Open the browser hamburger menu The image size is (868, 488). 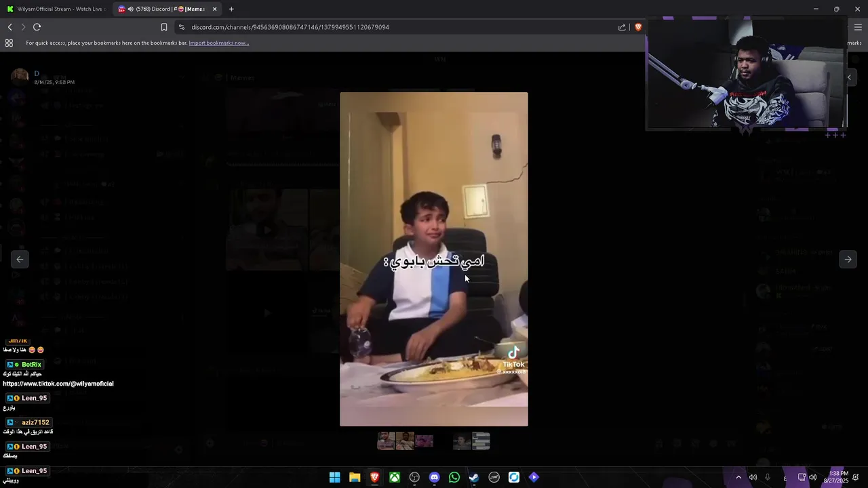(x=858, y=27)
